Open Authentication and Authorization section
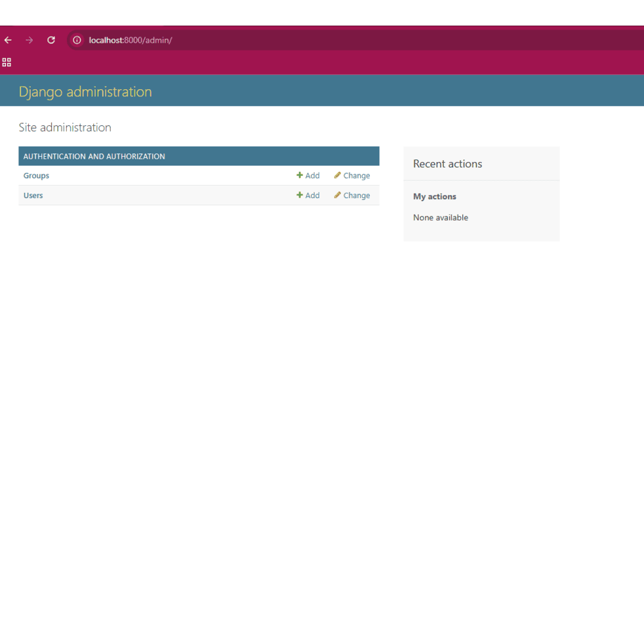This screenshot has height=644, width=644. [x=94, y=157]
